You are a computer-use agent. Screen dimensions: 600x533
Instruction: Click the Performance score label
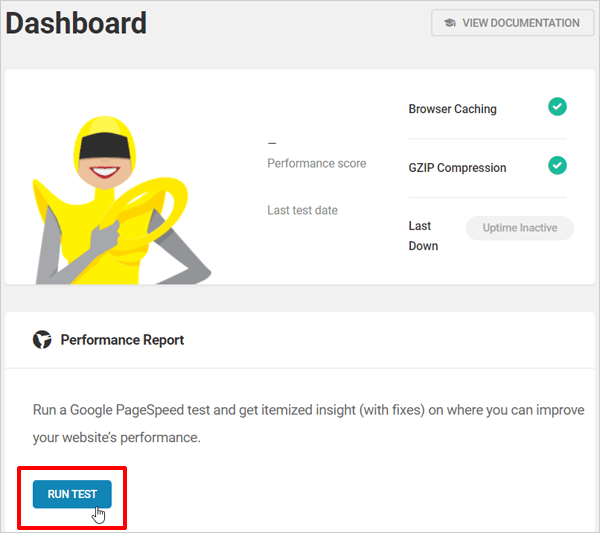316,163
